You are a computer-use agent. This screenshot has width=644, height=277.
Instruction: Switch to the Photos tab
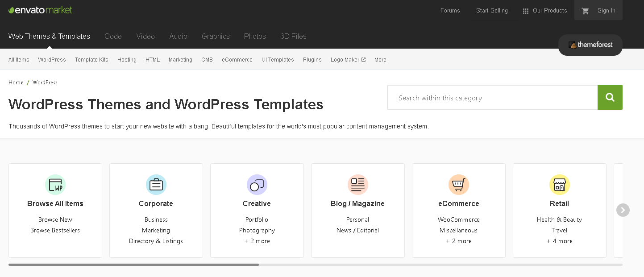pos(255,36)
